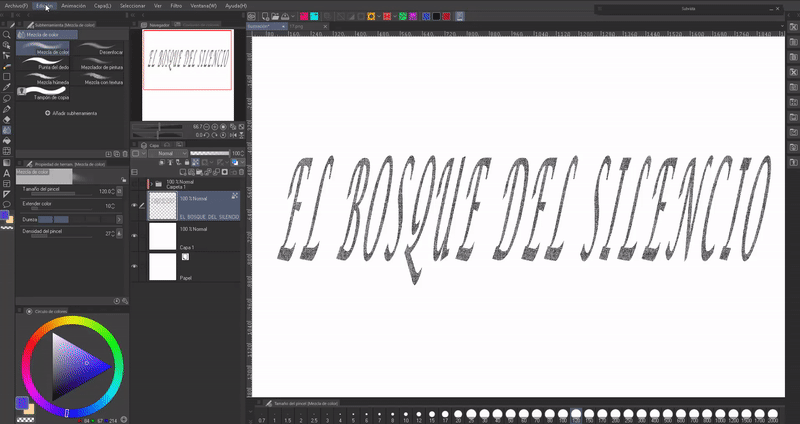Toggle visibility of the Papel layer
The image size is (800, 424).
(135, 267)
